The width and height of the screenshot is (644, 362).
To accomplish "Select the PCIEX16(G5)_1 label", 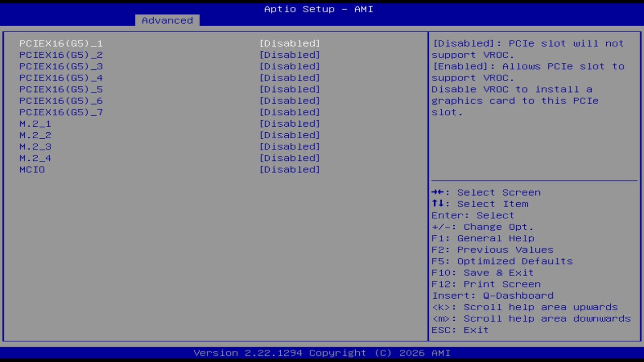I will click(x=61, y=43).
